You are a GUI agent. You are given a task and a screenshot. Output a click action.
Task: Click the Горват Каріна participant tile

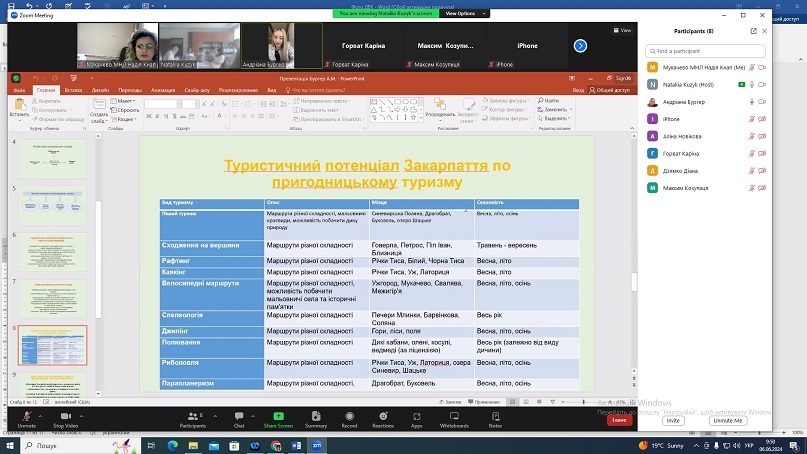[363, 45]
